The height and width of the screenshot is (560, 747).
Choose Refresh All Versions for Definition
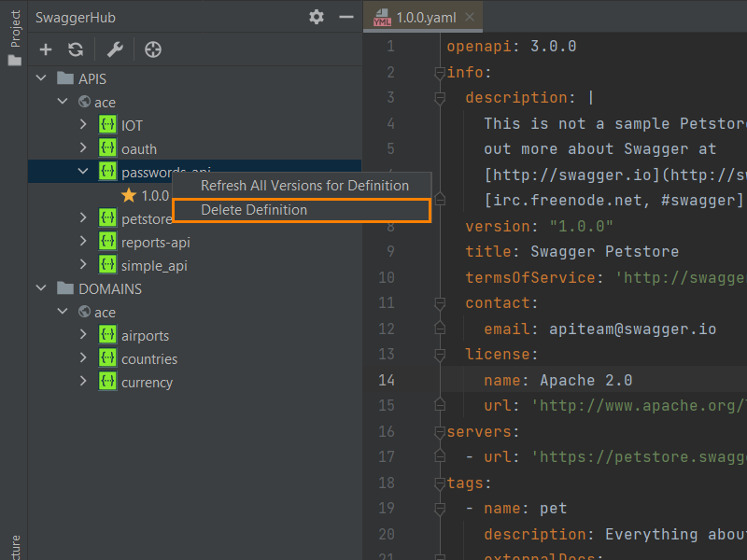tap(304, 186)
